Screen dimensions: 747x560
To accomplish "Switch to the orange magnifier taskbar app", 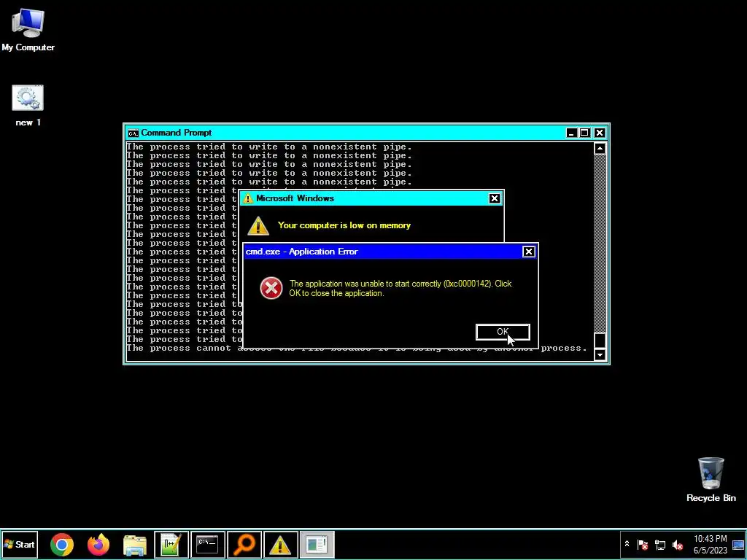I will click(x=244, y=544).
